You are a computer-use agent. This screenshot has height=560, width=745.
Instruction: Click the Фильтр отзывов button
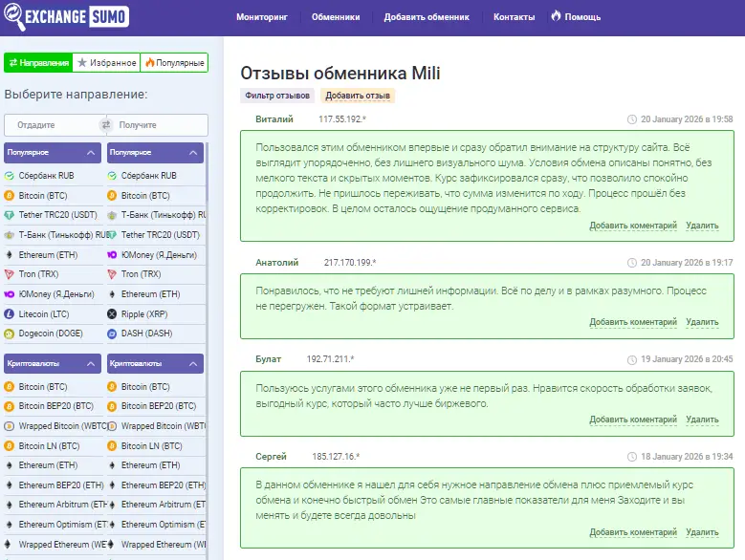277,96
